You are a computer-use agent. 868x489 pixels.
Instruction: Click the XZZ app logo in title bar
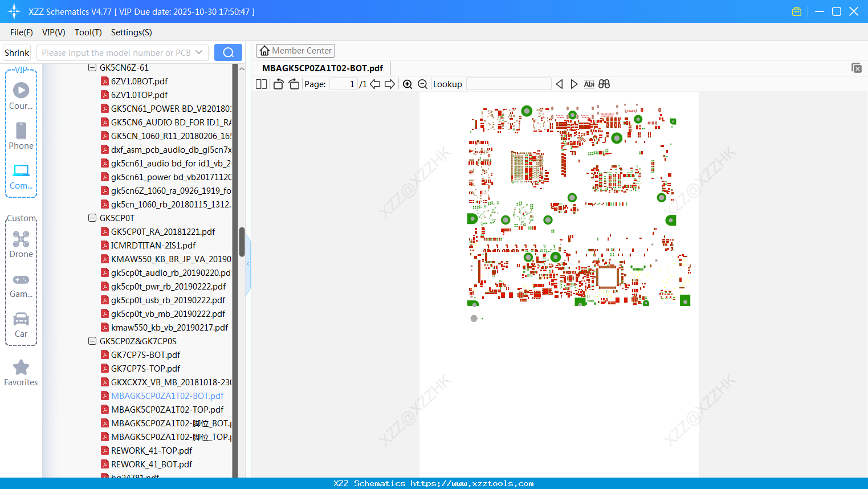click(x=14, y=11)
